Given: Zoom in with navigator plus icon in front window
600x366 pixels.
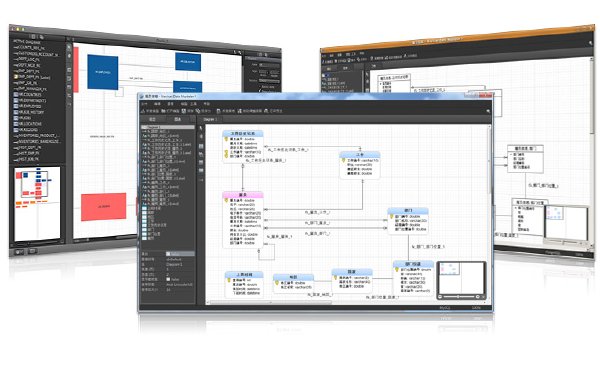Looking at the screenshot, I should coord(478,297).
